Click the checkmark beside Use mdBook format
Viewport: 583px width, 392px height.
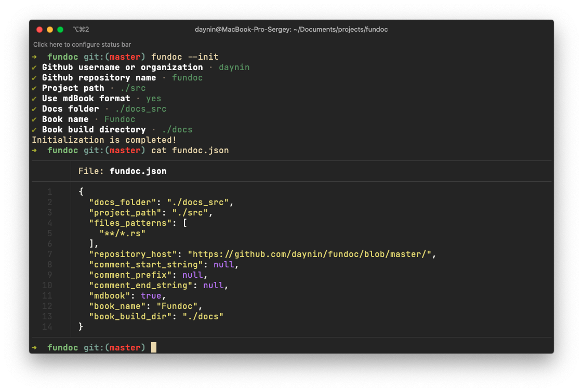click(x=34, y=99)
